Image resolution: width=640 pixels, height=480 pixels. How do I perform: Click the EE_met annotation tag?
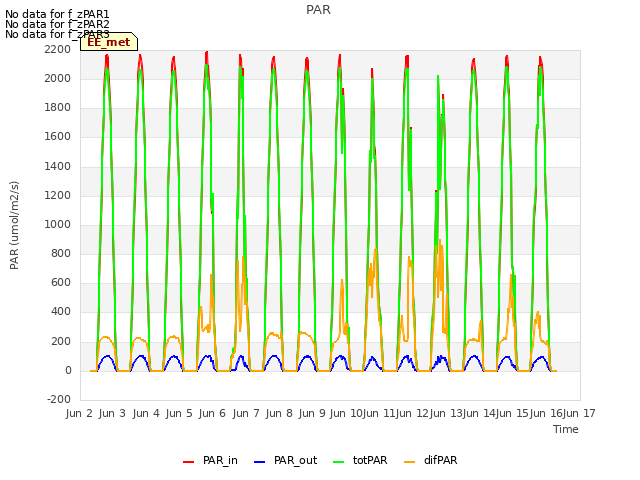click(x=109, y=42)
